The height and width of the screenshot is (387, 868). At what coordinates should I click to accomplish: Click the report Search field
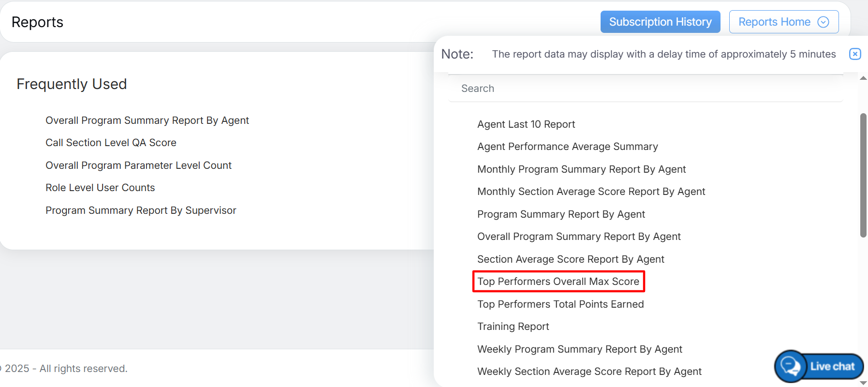pos(646,89)
